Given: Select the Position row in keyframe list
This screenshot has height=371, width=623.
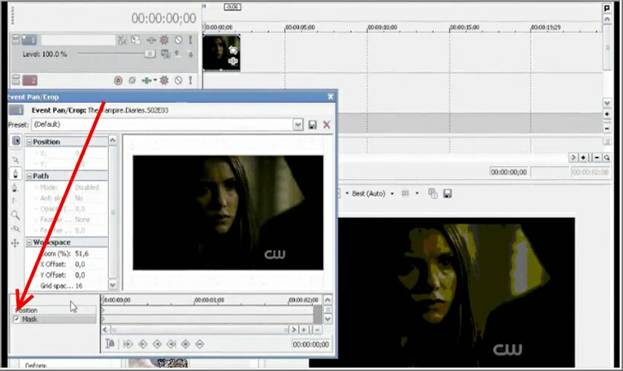Looking at the screenshot, I should [55, 310].
